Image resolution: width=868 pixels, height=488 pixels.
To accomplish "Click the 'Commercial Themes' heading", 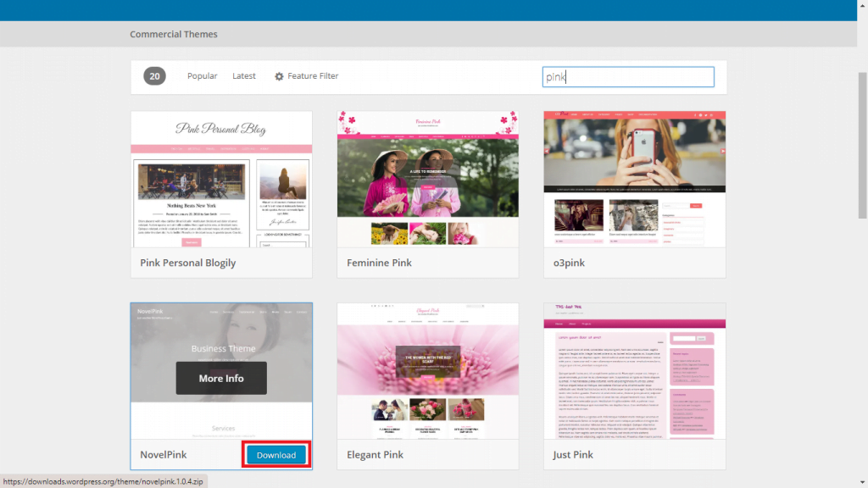I will 174,34.
